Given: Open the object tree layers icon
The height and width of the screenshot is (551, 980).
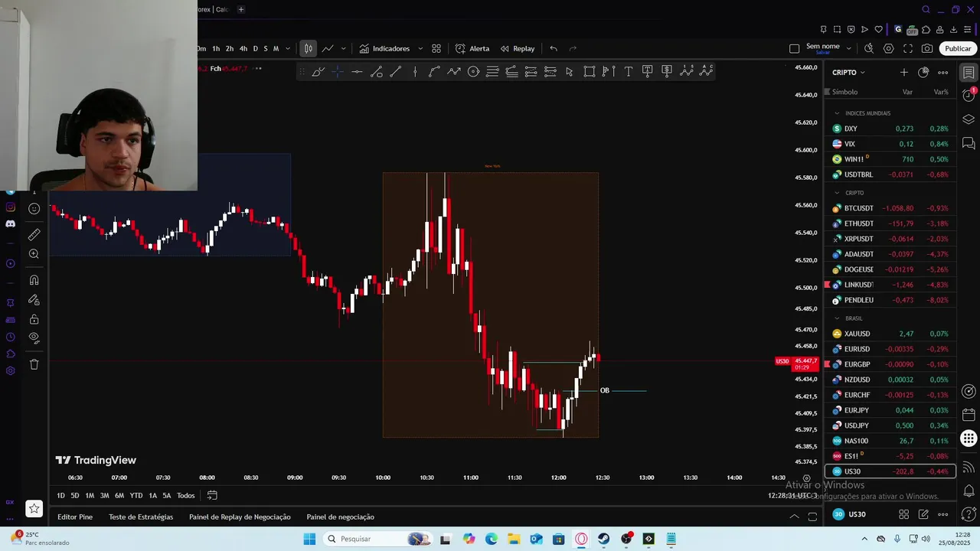Looking at the screenshot, I should tap(969, 119).
